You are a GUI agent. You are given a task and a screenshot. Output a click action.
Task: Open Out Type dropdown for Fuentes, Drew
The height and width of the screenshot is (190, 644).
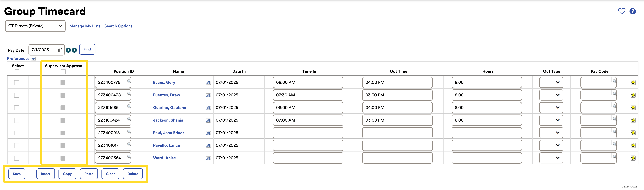pyautogui.click(x=551, y=95)
